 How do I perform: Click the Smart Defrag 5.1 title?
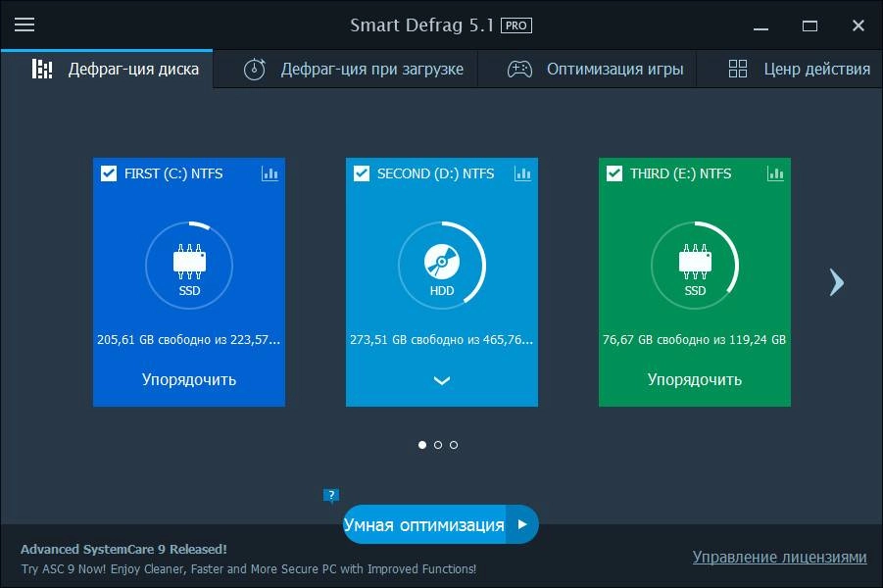click(x=421, y=25)
